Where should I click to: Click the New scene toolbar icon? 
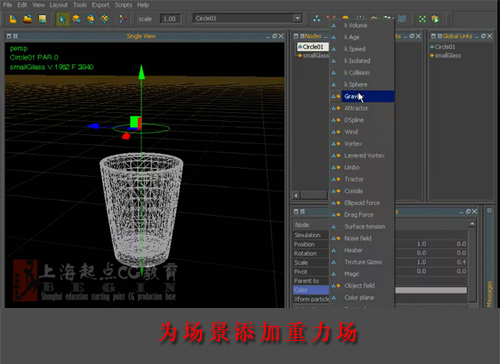(x=13, y=19)
